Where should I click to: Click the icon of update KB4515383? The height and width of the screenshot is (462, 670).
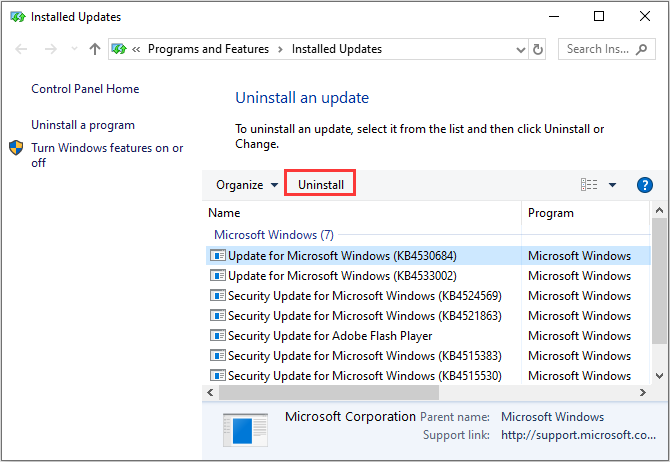click(217, 355)
